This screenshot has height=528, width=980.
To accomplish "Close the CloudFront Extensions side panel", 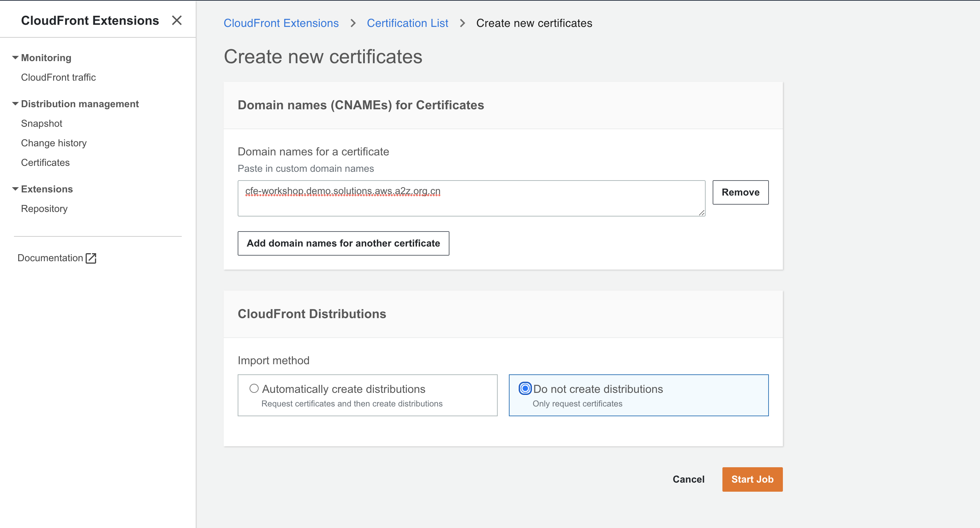I will (177, 20).
